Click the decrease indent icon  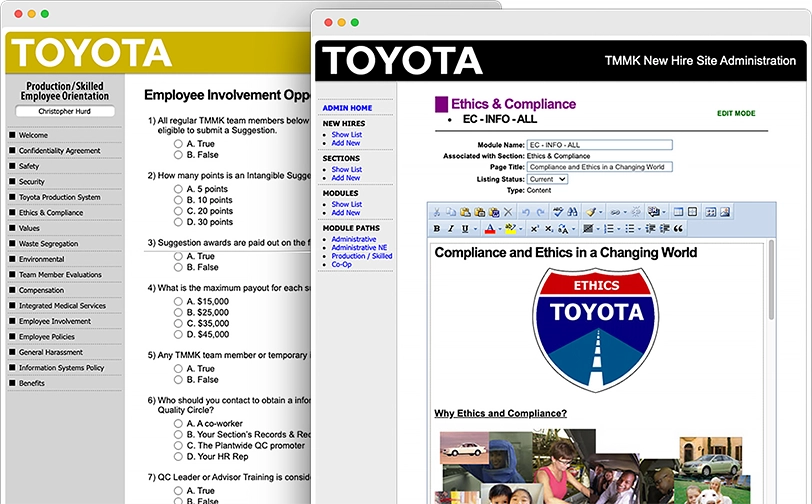(x=650, y=228)
